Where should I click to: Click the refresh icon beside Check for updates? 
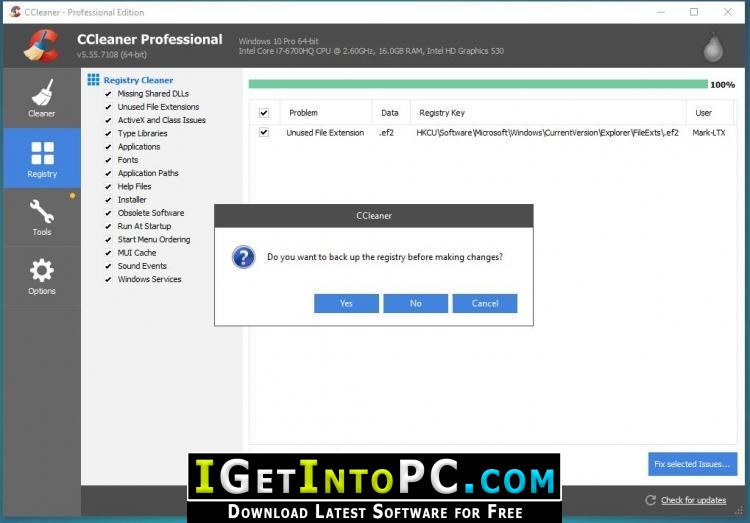[648, 500]
